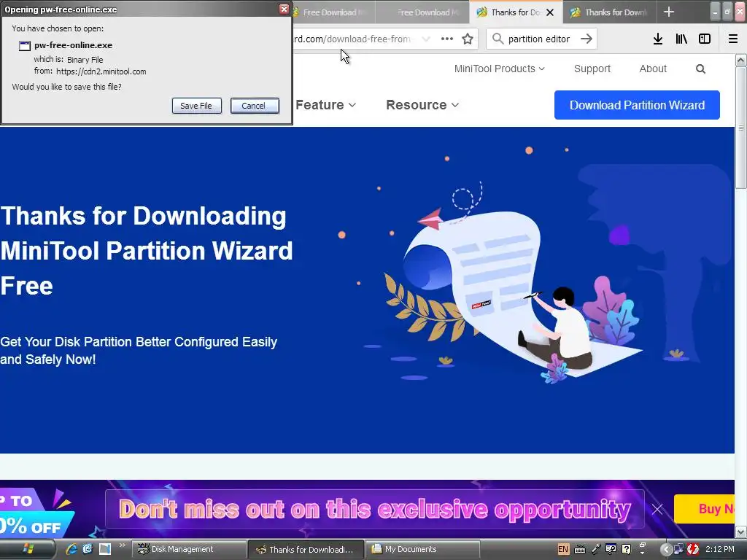Switch to Disk Management taskbar window
The image size is (747, 560).
coord(189,550)
